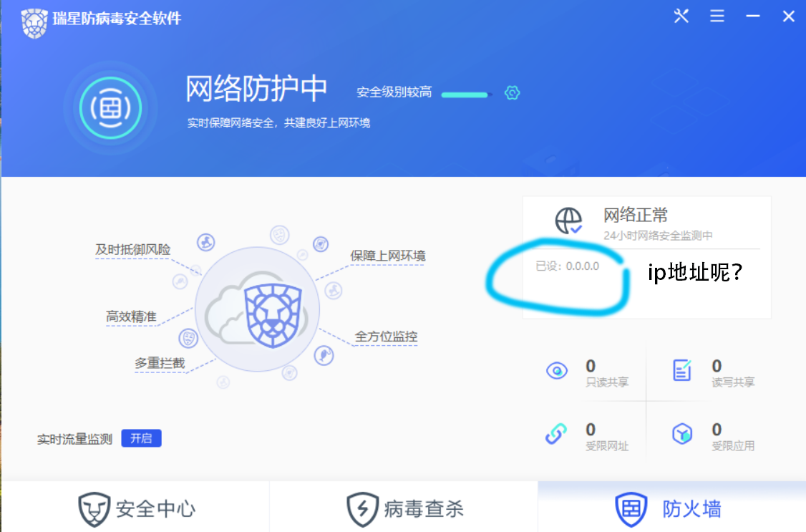Open the 受限网址 link icon
This screenshot has width=806, height=532.
(x=556, y=434)
